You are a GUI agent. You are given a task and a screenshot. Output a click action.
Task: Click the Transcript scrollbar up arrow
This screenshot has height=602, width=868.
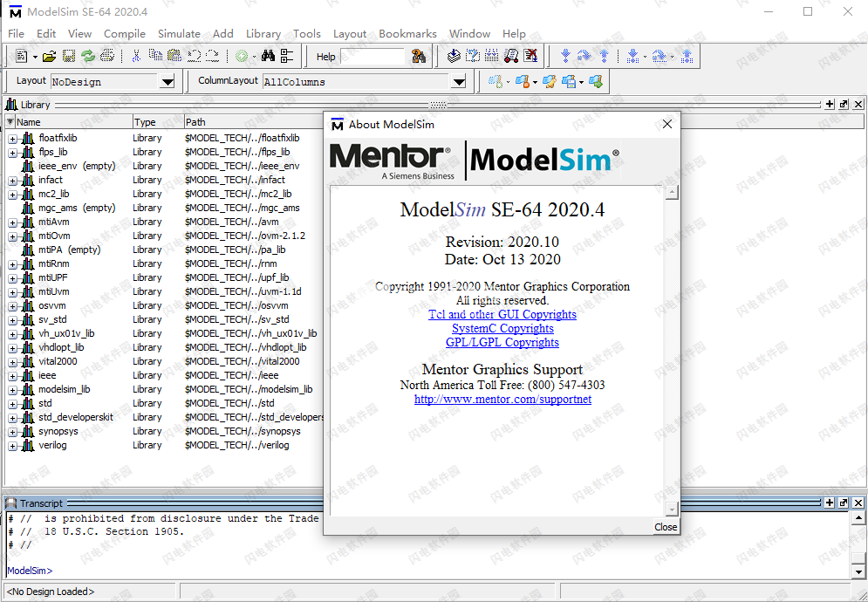(x=858, y=518)
